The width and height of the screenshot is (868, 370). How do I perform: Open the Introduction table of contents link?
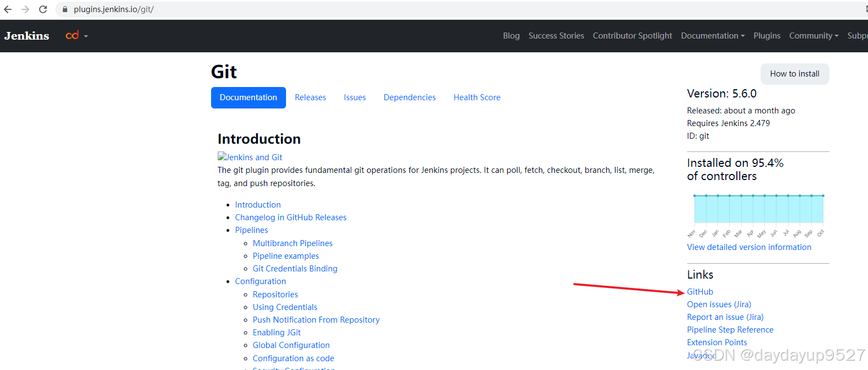pos(258,205)
